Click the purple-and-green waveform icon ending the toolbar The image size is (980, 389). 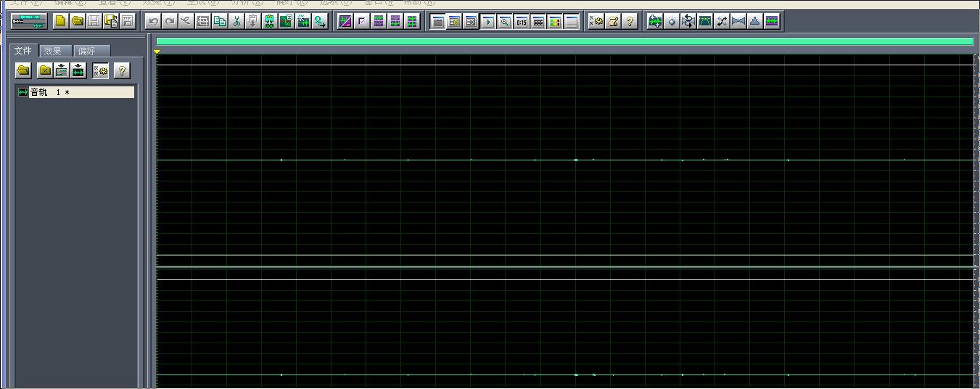(x=772, y=21)
